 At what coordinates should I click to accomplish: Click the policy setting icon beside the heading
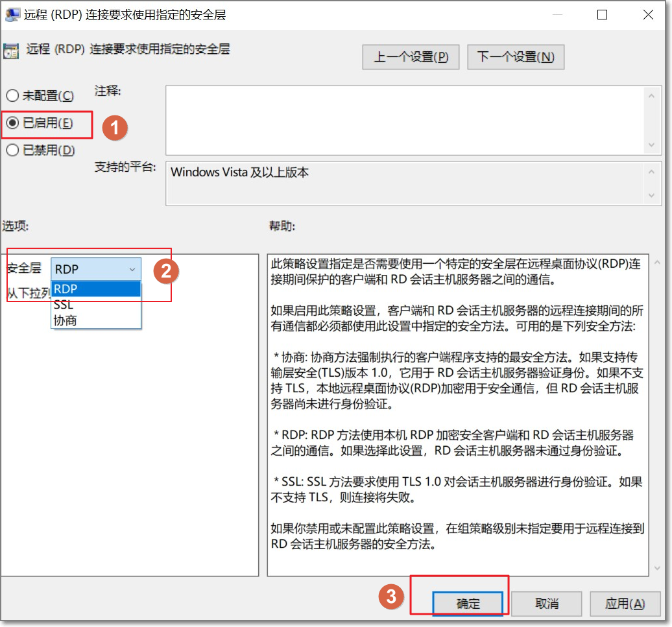(11, 51)
